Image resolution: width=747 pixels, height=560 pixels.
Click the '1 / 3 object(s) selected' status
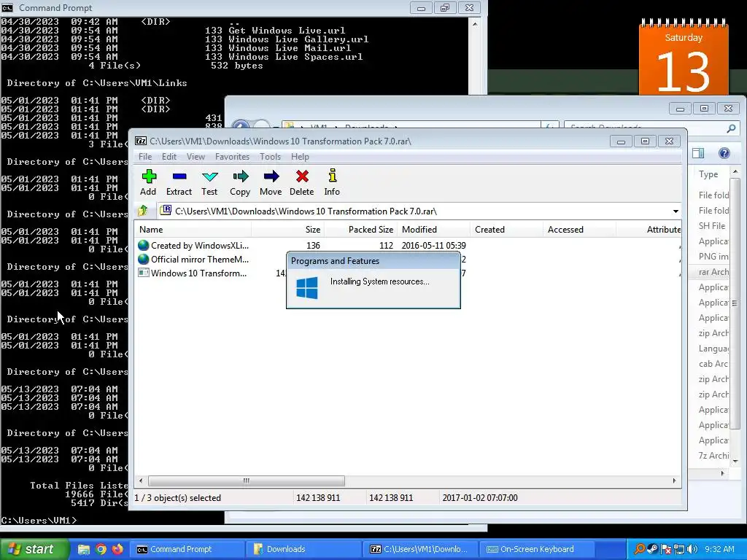[x=178, y=497]
